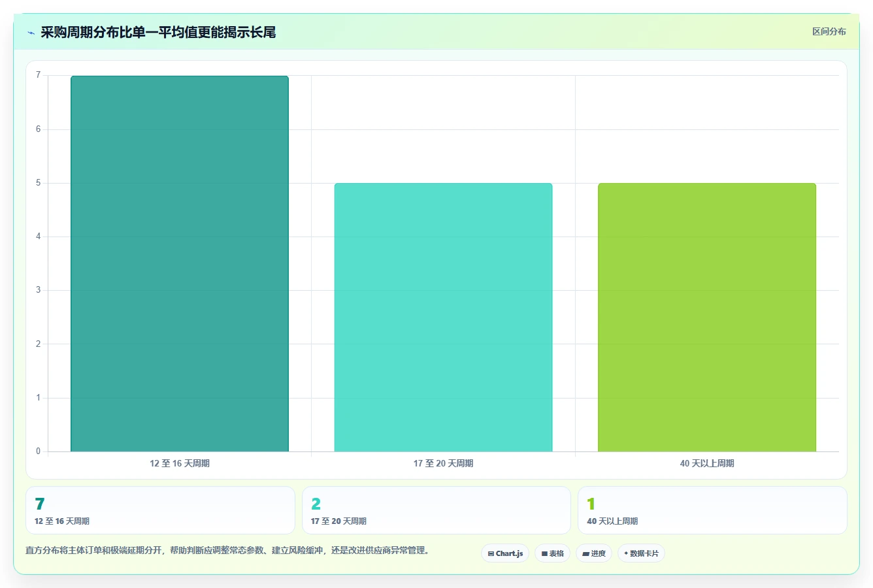Click the Chart.js tag pill
The width and height of the screenshot is (873, 588).
505,553
